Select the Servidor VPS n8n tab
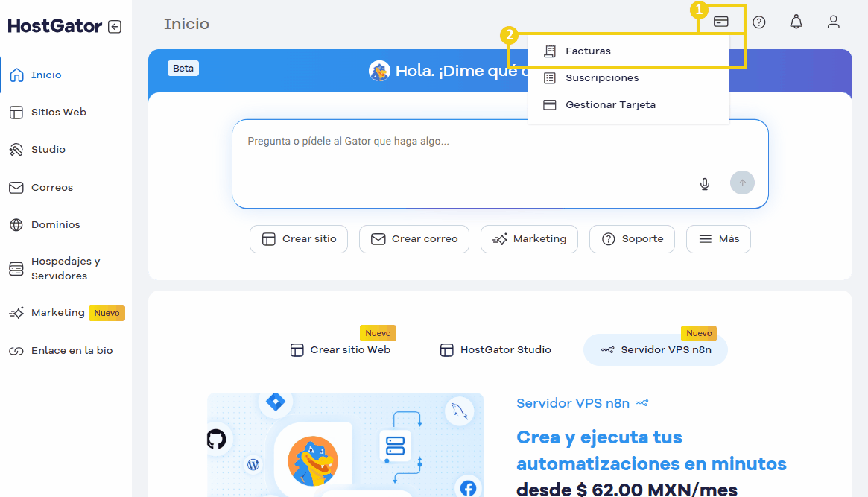 (x=656, y=349)
